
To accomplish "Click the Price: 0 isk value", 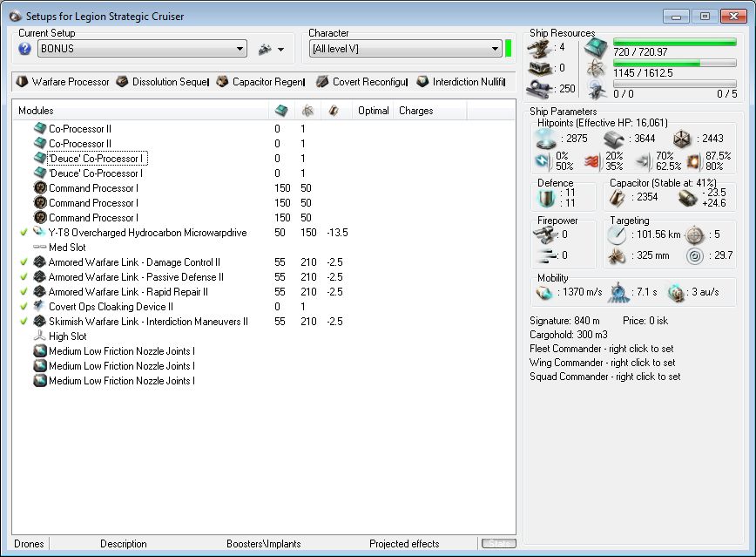I will pos(645,321).
